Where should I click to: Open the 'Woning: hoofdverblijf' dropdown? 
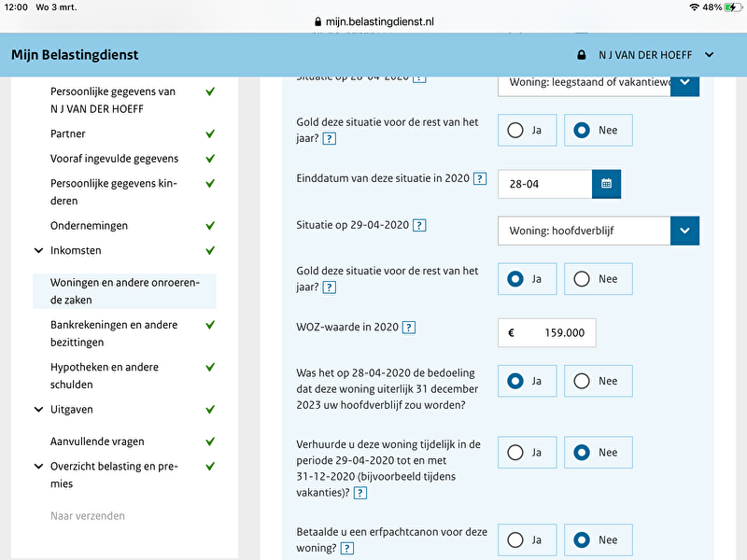pos(598,231)
